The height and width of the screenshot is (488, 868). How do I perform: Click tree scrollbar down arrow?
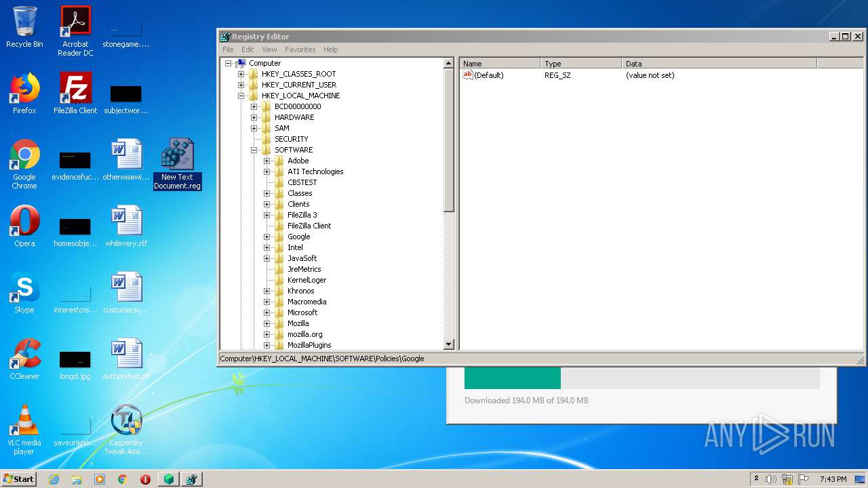pyautogui.click(x=448, y=344)
